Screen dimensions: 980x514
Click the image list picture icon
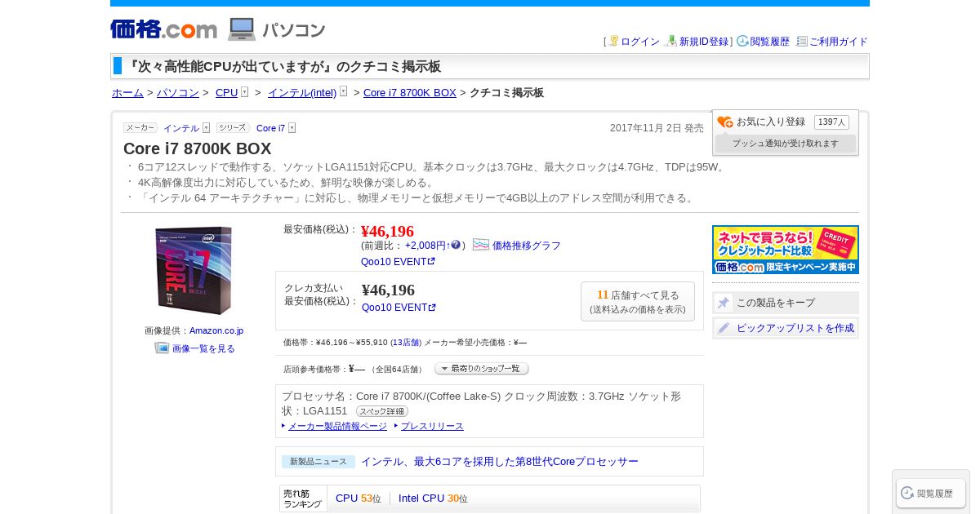[x=162, y=348]
